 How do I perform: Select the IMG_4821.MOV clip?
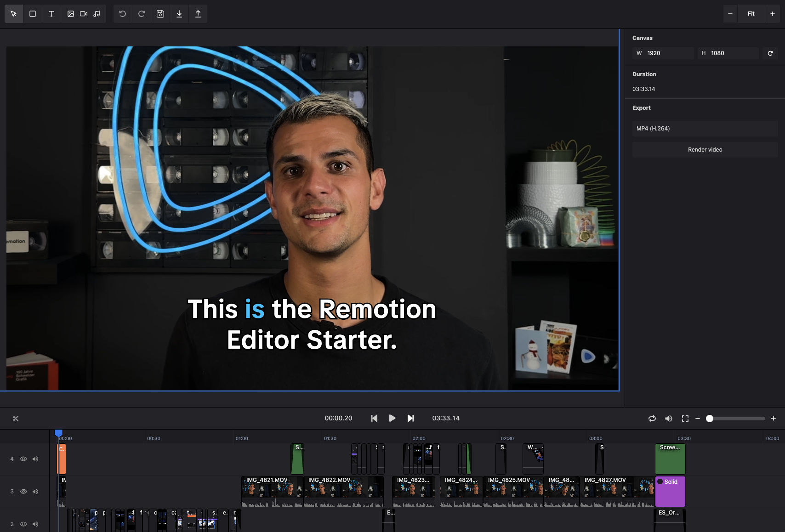click(272, 492)
